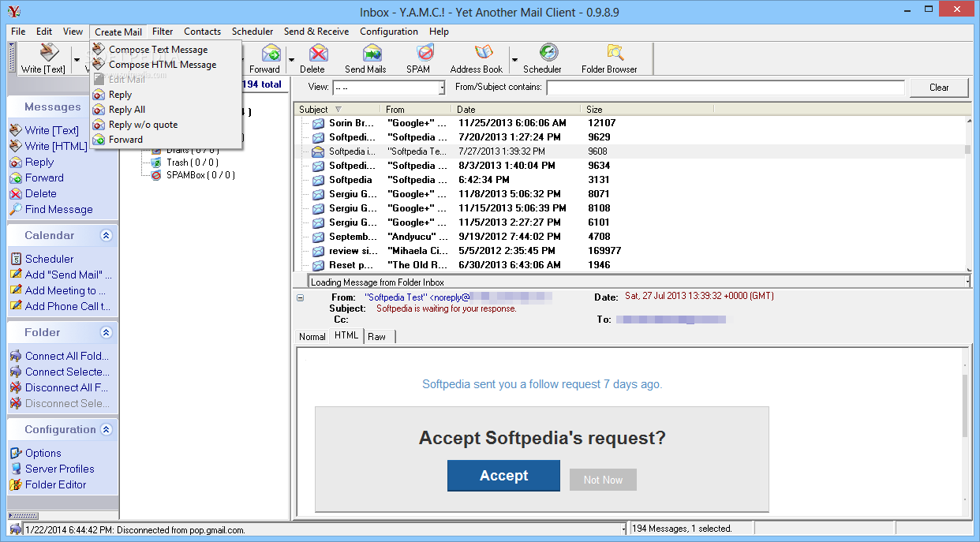The height and width of the screenshot is (542, 980).
Task: Click the Add "Send Mail" task icon
Action: [16, 275]
